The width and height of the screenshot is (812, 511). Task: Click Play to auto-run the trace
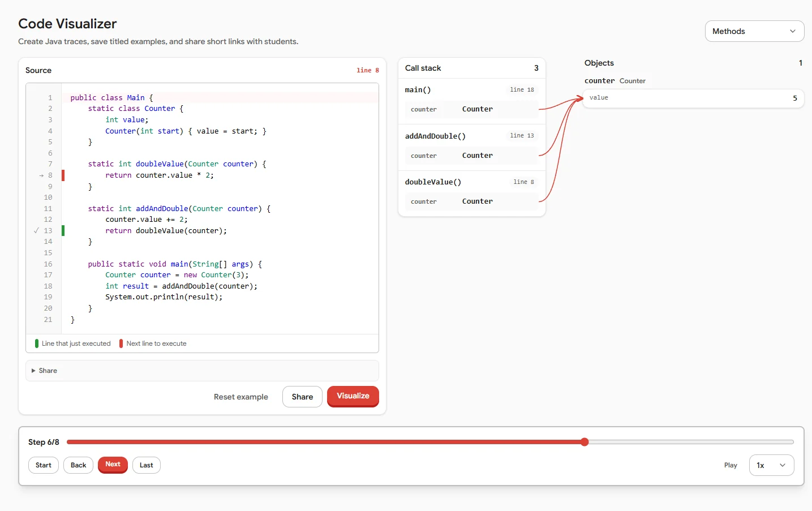[x=731, y=465]
